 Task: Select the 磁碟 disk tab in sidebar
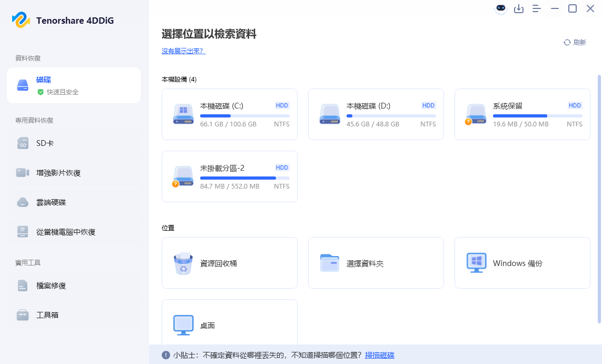(x=74, y=85)
